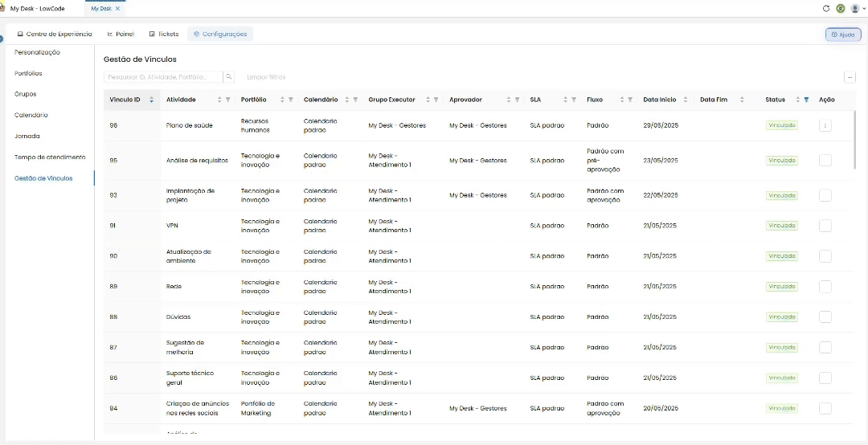Open Calendário in the sidebar
The image size is (868, 445).
[x=31, y=115]
